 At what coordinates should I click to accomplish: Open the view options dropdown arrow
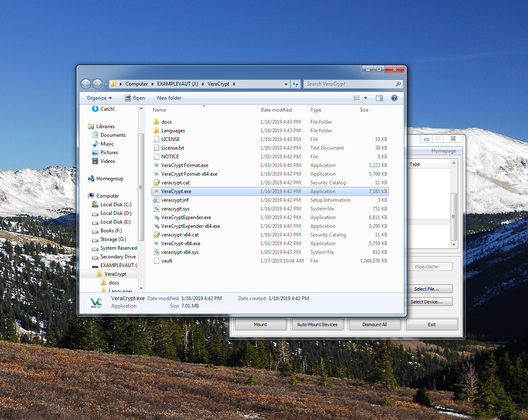tap(365, 98)
